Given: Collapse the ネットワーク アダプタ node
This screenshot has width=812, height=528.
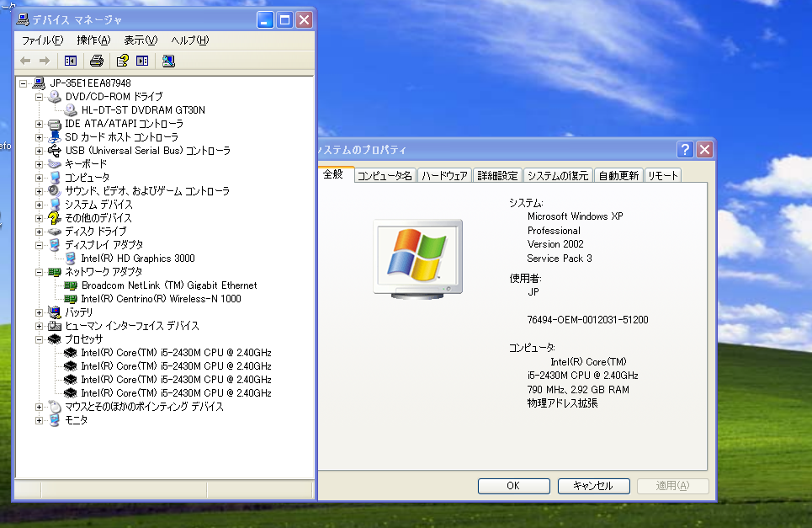Looking at the screenshot, I should point(39,272).
